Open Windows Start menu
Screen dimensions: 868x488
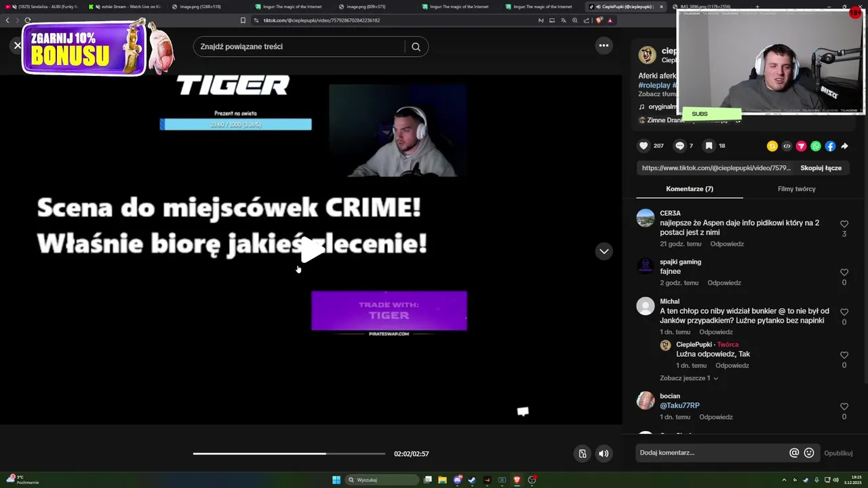coord(336,480)
